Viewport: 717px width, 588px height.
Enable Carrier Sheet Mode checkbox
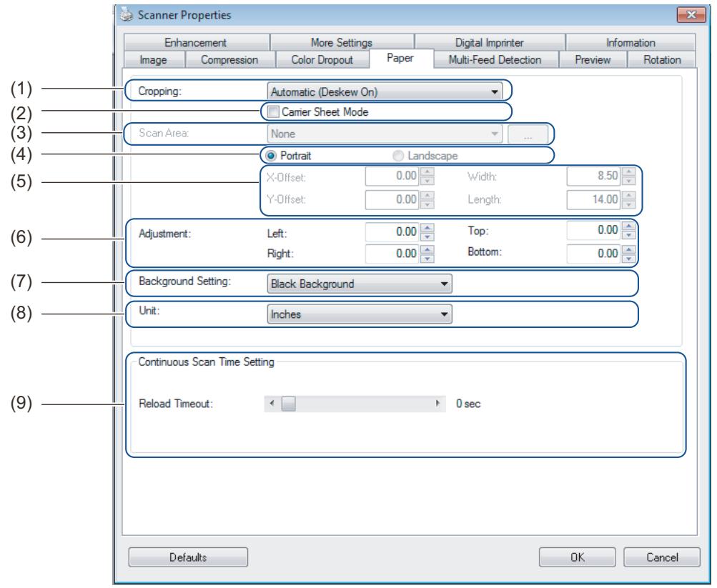tap(273, 112)
